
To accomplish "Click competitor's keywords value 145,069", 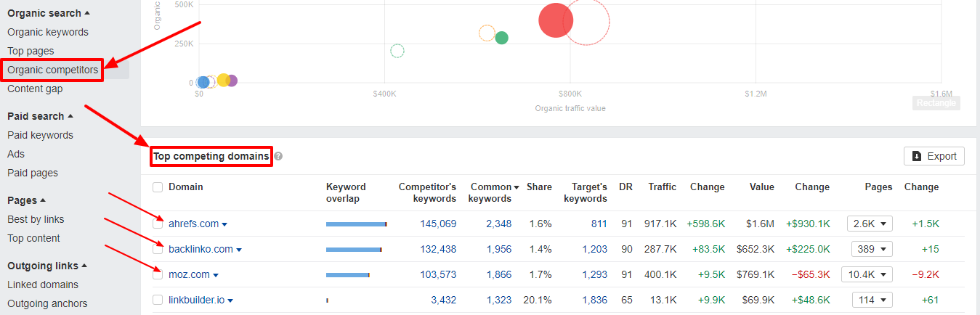I will 438,224.
